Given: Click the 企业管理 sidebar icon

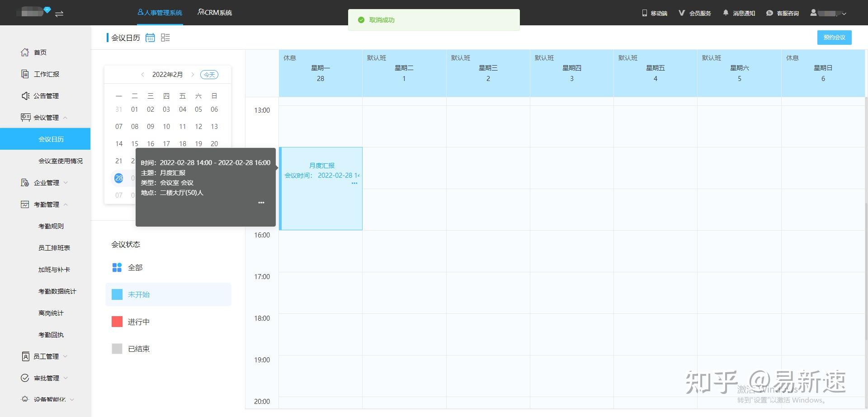Looking at the screenshot, I should tap(25, 182).
